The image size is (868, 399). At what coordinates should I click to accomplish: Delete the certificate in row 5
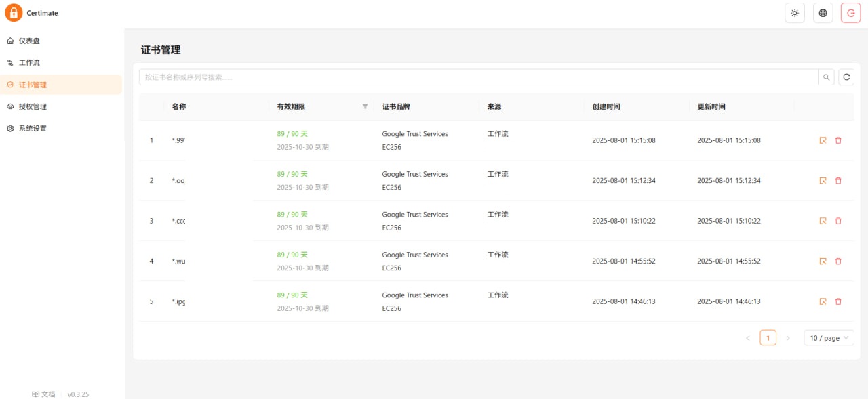pos(838,301)
